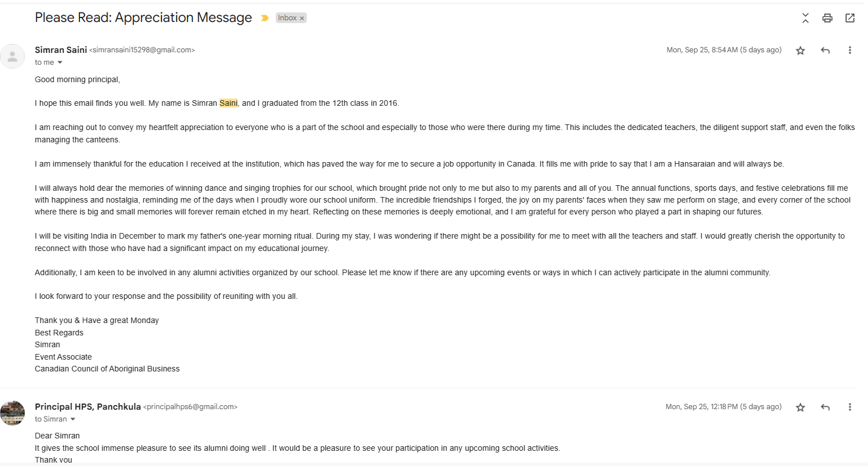
Task: Open more options for Simran's message
Action: [x=850, y=50]
